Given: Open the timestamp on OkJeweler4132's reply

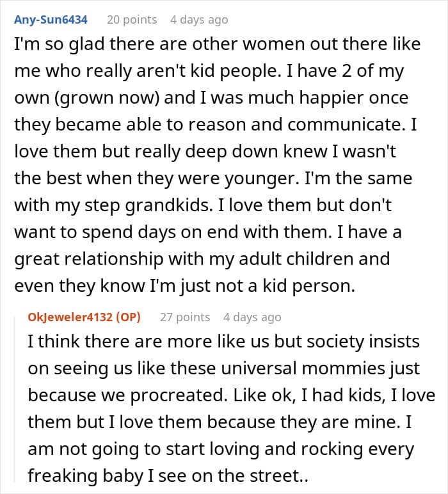Looking at the screenshot, I should point(252,317).
